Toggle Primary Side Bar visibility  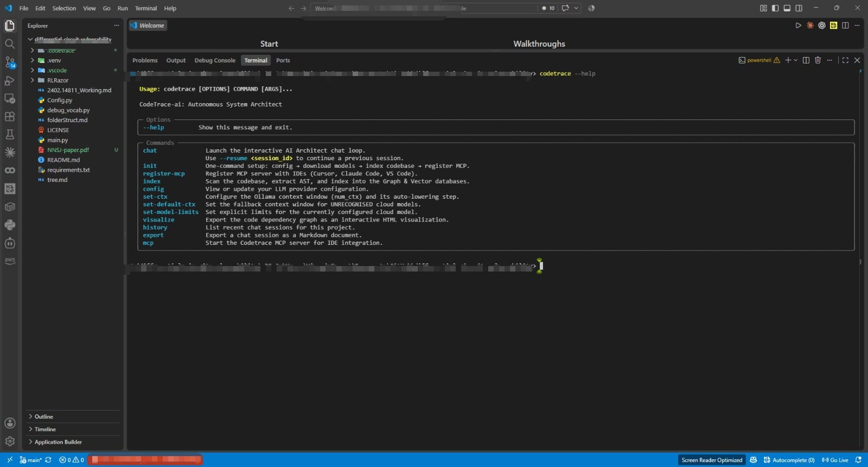coord(775,8)
